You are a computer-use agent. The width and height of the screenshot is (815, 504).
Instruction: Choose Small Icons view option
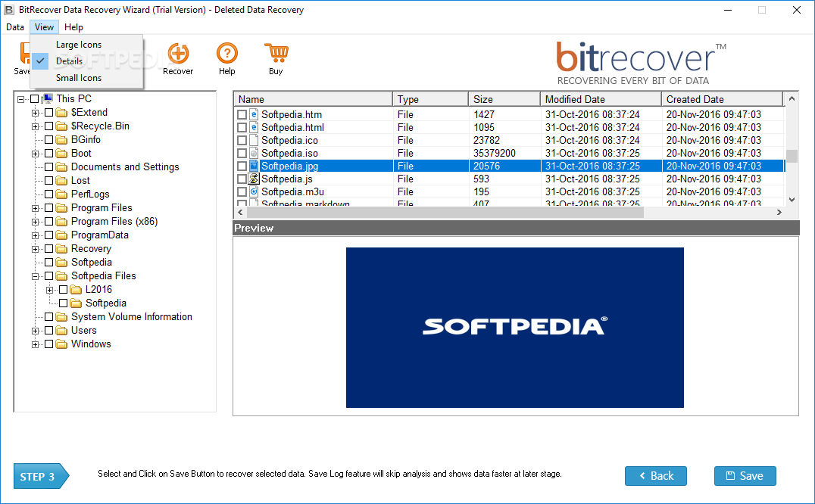click(79, 78)
